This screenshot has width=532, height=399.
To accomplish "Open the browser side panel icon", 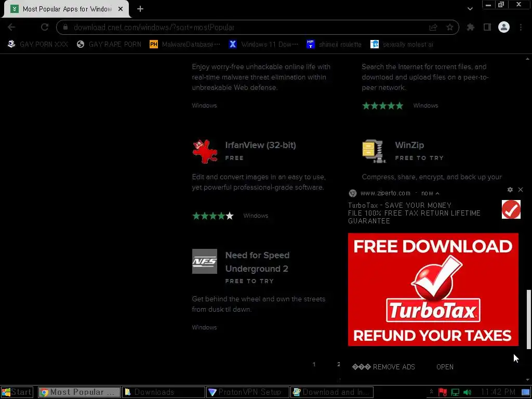I will click(487, 27).
